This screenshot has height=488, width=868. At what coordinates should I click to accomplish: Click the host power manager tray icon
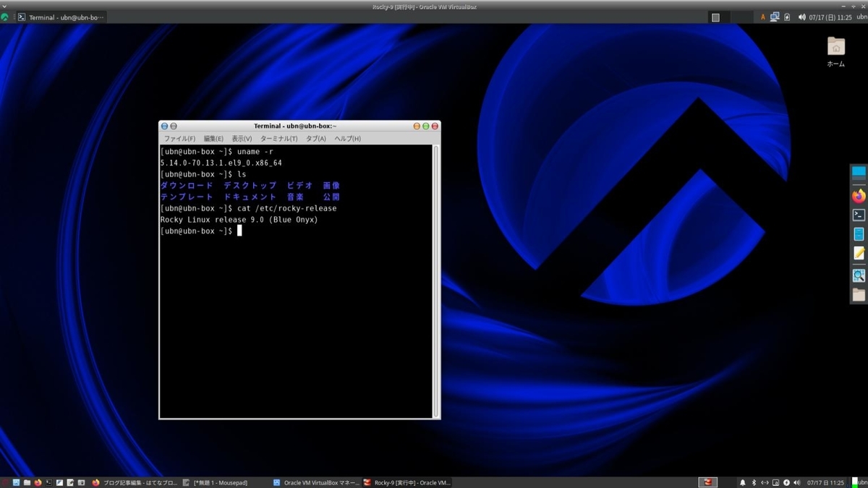tap(786, 482)
